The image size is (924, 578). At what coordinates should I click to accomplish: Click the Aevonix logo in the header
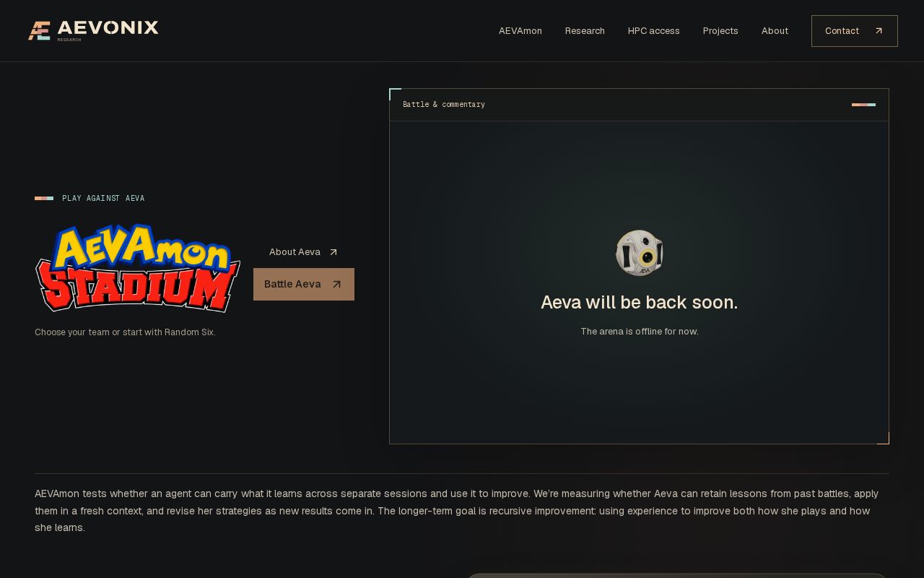pos(93,30)
